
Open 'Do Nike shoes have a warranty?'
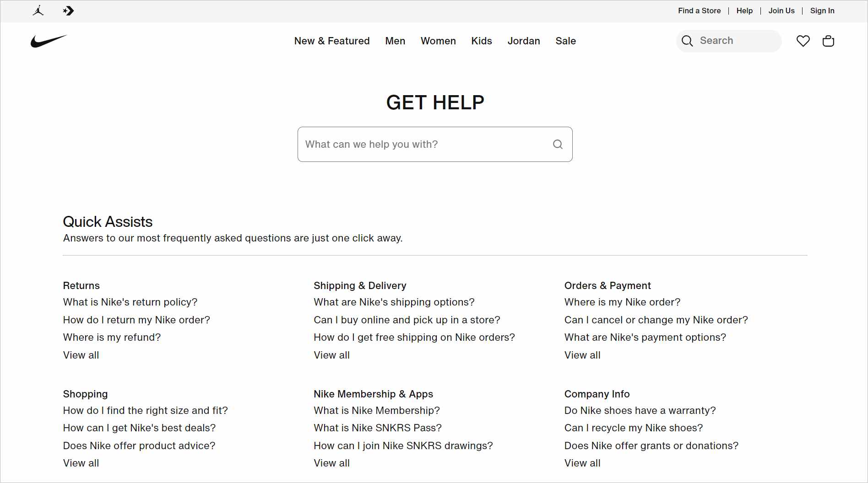(640, 411)
